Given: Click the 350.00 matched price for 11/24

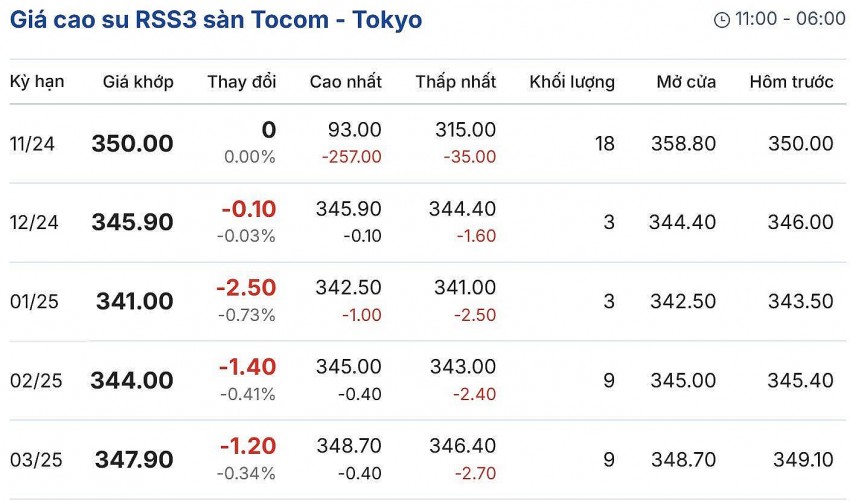Looking at the screenshot, I should click(132, 144).
